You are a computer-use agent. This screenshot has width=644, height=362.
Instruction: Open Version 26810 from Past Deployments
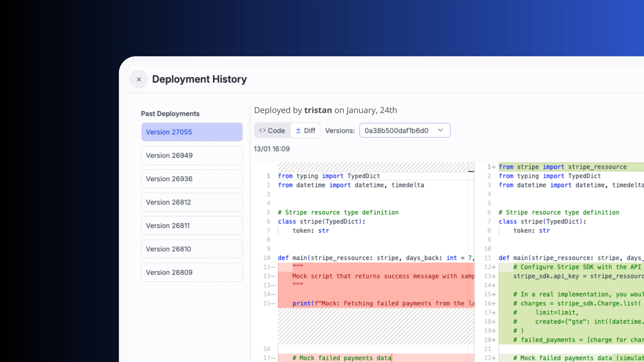point(192,249)
